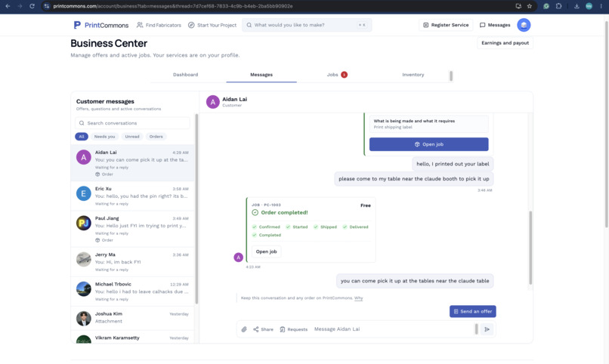Open the Michael Trbovic conversation
Image resolution: width=609 pixels, height=364 pixels.
pyautogui.click(x=132, y=292)
